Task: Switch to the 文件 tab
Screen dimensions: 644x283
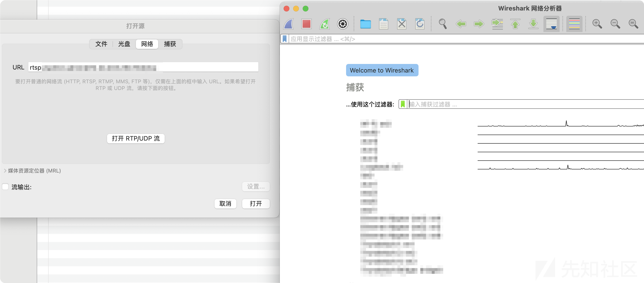Action: [x=101, y=44]
